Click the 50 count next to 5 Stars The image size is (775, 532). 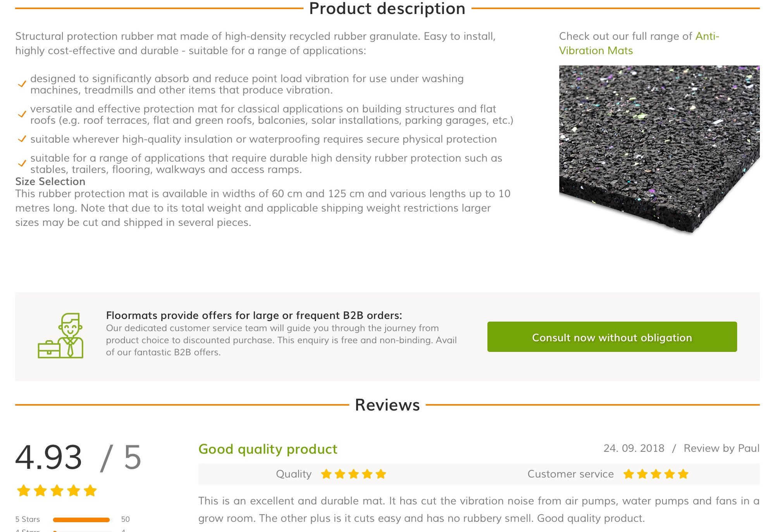(125, 519)
